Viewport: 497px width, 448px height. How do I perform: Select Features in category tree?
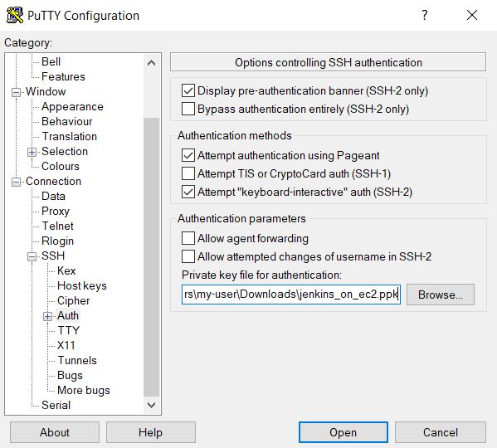[x=63, y=76]
